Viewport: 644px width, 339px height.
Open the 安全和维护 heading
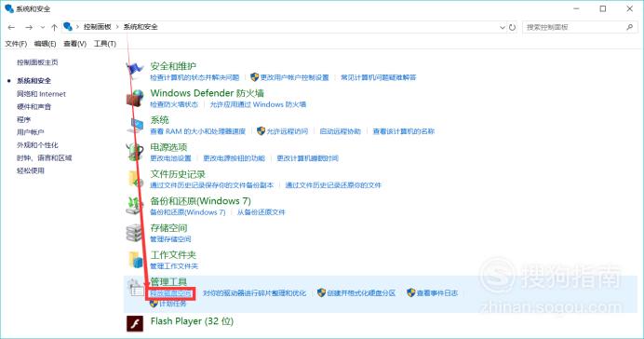173,66
